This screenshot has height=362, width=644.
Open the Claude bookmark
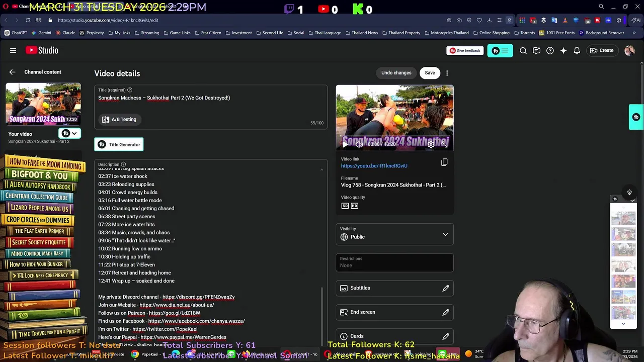pos(65,33)
